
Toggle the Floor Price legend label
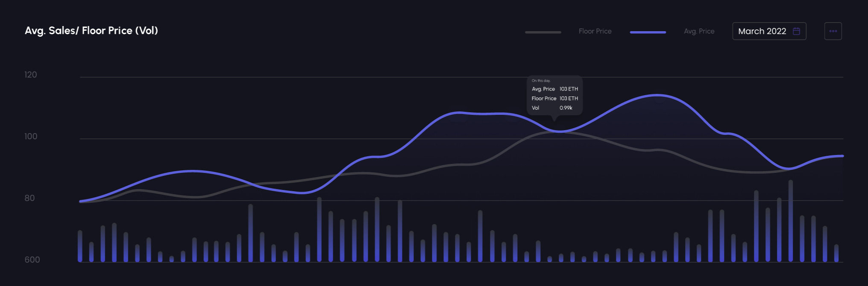[595, 31]
